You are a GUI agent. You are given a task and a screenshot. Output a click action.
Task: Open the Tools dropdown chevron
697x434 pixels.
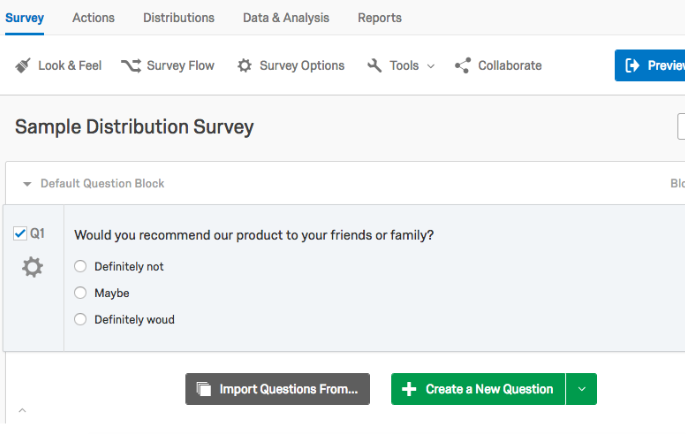click(x=430, y=66)
